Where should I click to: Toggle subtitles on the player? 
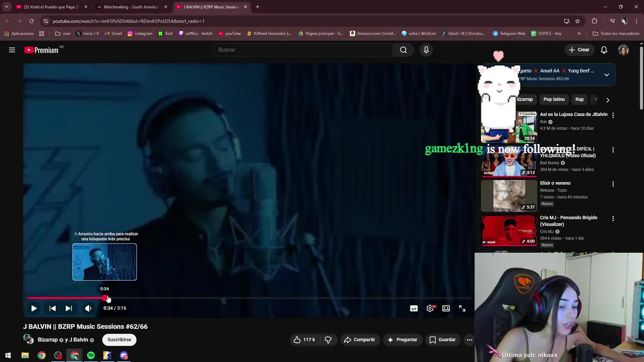pos(414,308)
